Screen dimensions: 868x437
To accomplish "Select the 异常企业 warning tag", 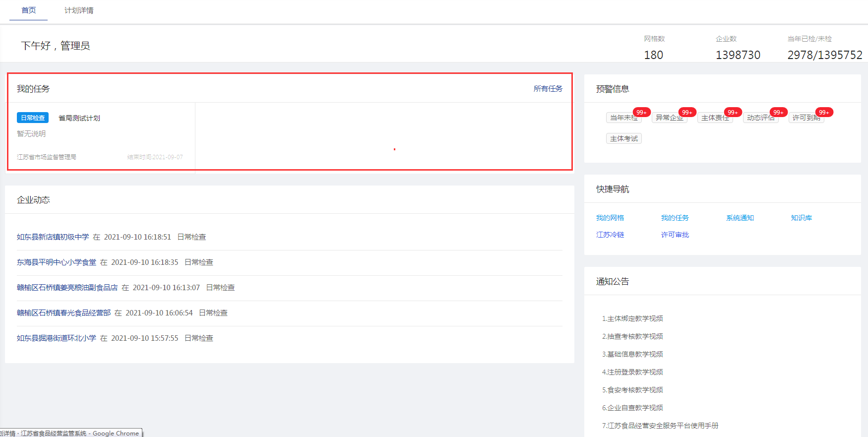I will pos(669,118).
